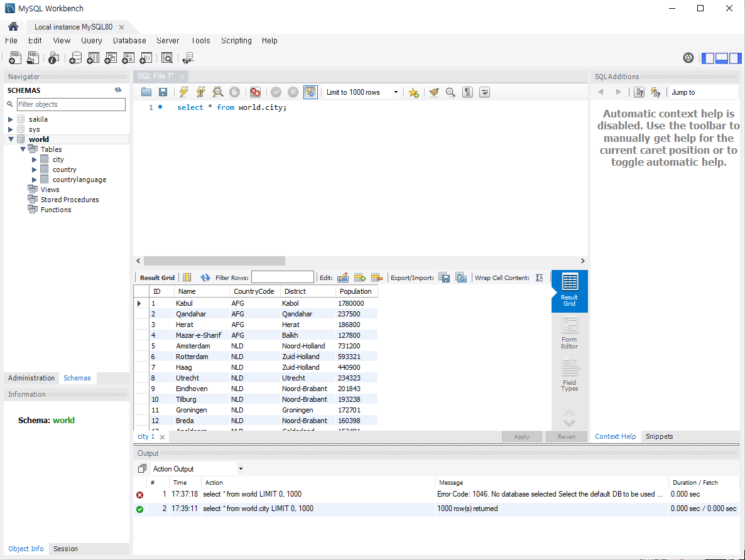Toggle the right SQL Additions sidebar

pos(735,58)
